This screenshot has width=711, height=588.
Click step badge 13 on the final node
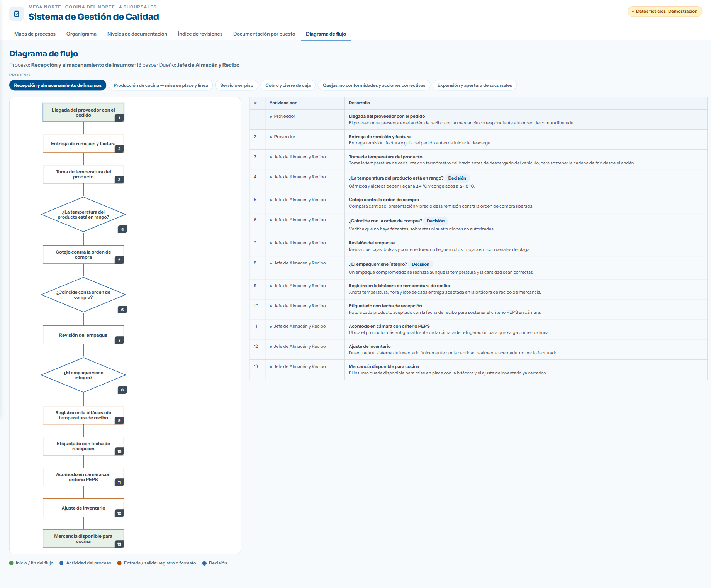coord(119,544)
